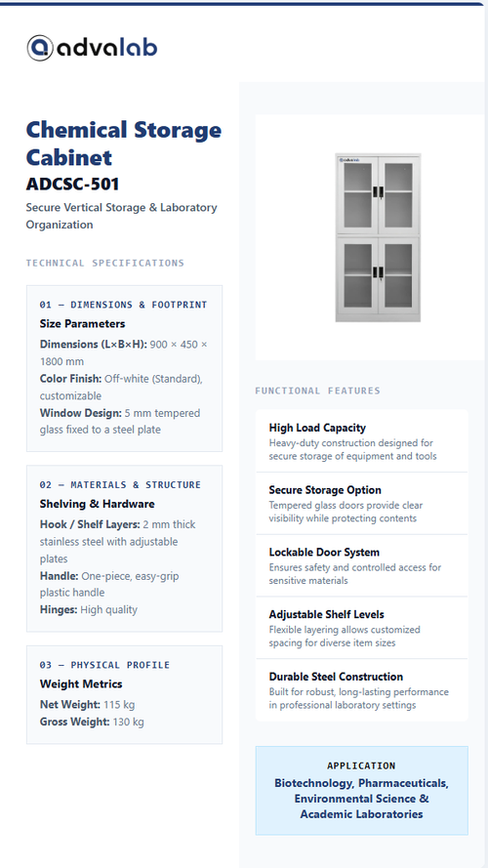Click the Flexible layering description text

345,636
